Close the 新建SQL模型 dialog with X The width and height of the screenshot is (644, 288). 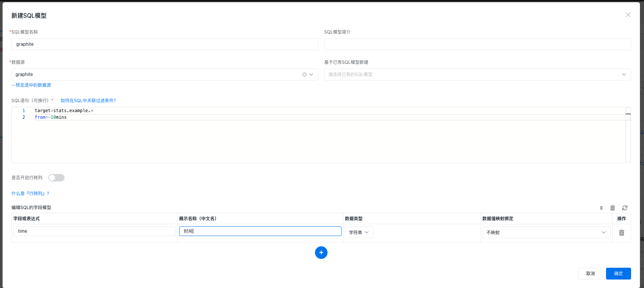pos(628,15)
